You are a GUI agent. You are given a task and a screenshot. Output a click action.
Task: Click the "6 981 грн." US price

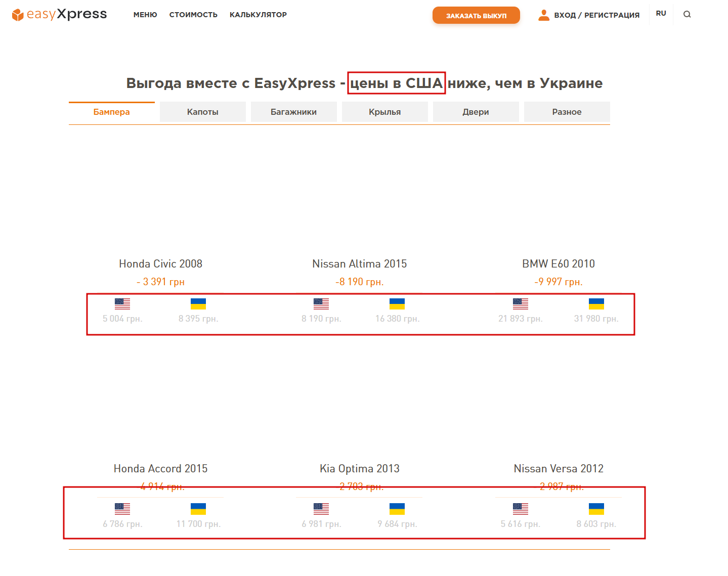click(x=321, y=524)
